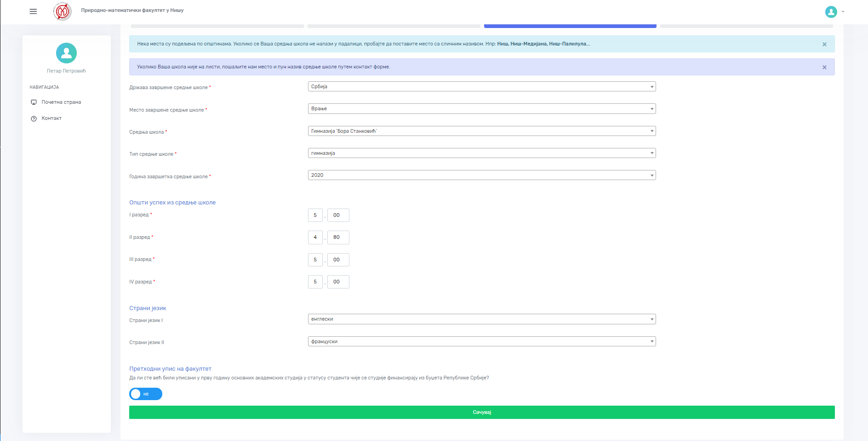Select graduation year from 2020 dropdown
868x441 pixels.
tap(481, 175)
